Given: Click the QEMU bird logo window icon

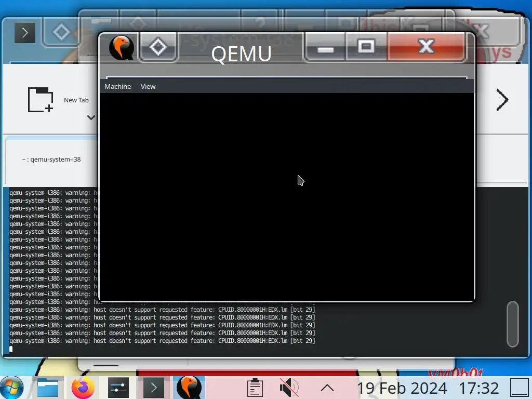Looking at the screenshot, I should coord(122,48).
